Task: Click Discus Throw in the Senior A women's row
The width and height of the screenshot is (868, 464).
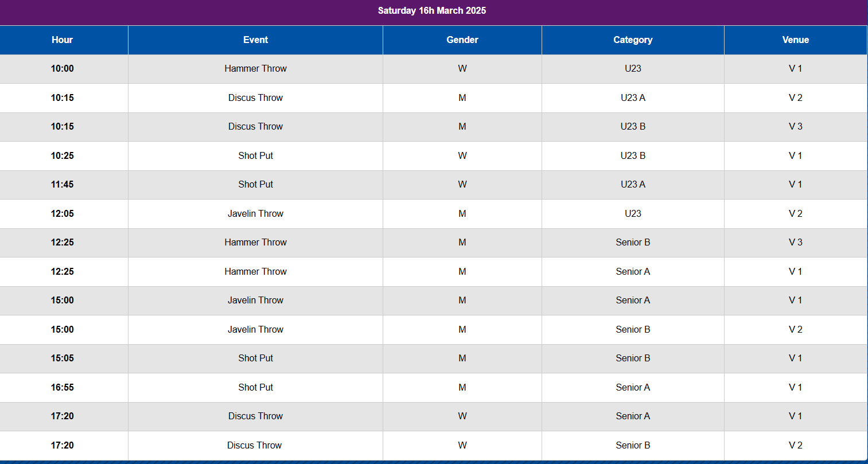Action: [x=255, y=416]
